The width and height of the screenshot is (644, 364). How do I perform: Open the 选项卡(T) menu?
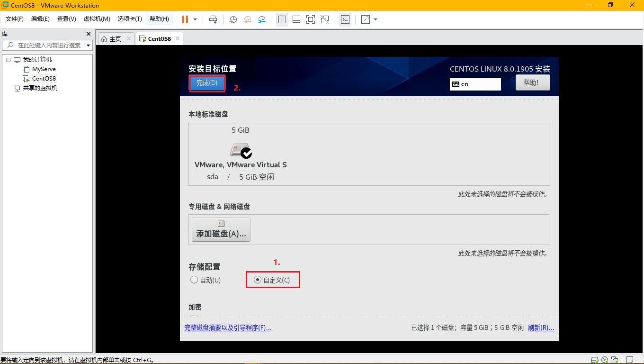130,19
